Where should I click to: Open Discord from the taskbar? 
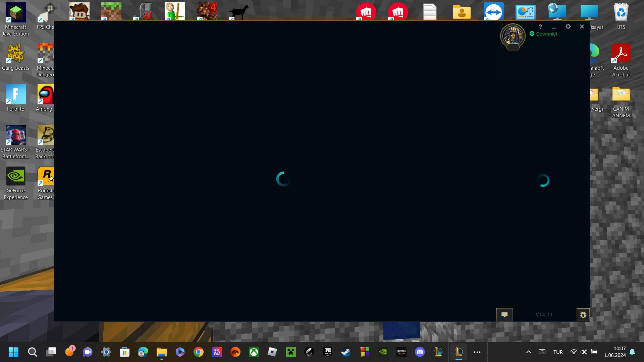click(x=420, y=352)
